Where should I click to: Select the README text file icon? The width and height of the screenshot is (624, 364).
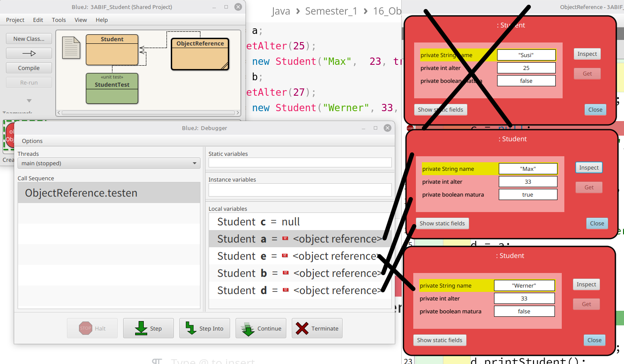point(71,48)
